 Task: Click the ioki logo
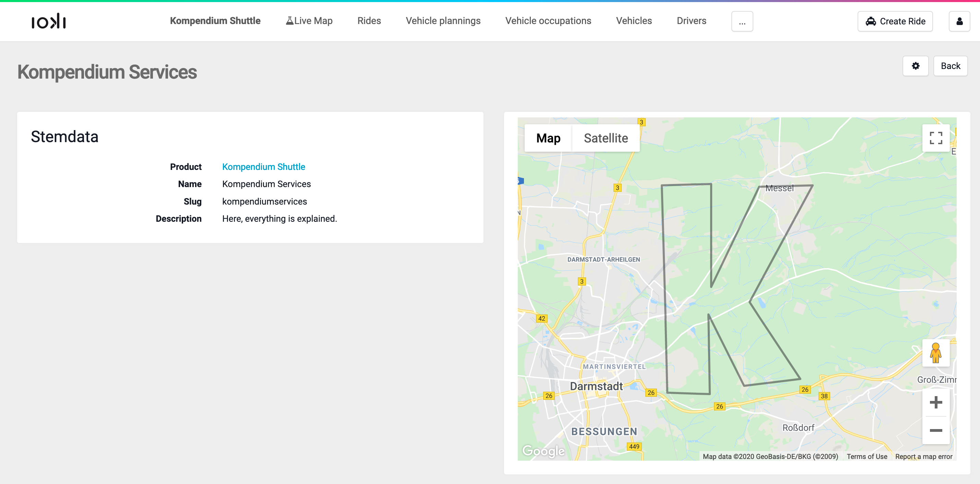(48, 21)
